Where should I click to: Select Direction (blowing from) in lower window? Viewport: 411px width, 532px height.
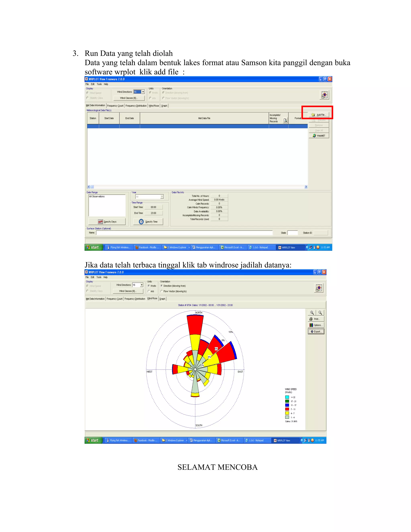173,286
